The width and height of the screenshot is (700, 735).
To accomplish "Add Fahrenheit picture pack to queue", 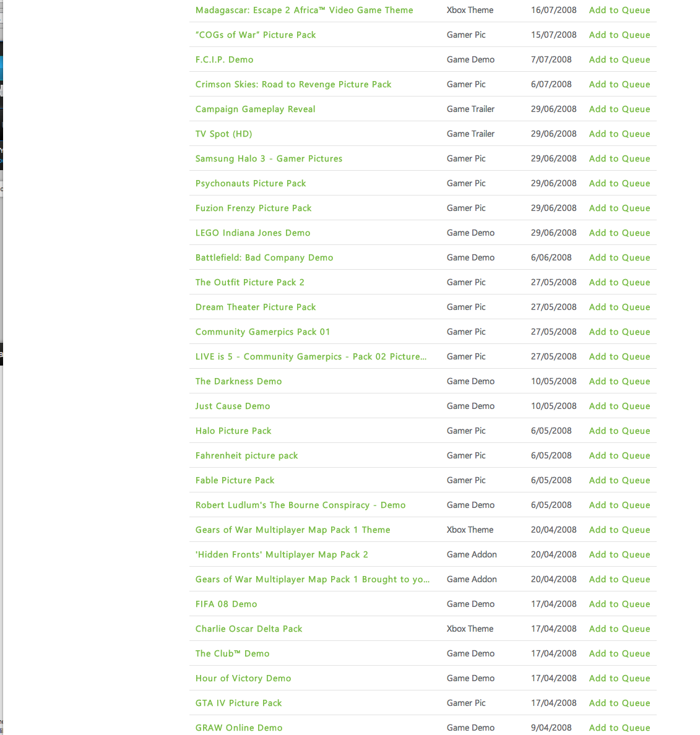I will point(620,455).
